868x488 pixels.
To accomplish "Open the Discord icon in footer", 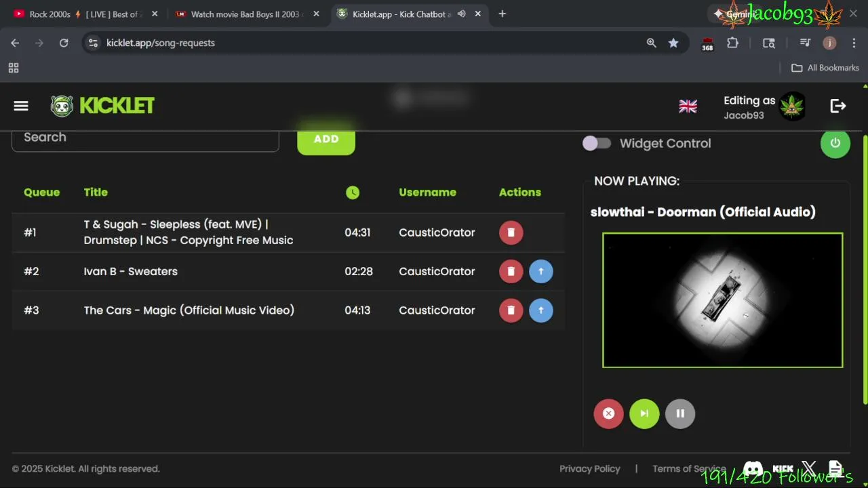I will tap(753, 468).
